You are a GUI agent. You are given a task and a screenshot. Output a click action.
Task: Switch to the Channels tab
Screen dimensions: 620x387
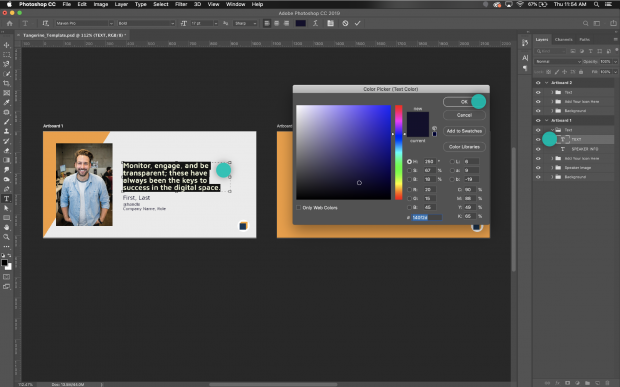(563, 40)
